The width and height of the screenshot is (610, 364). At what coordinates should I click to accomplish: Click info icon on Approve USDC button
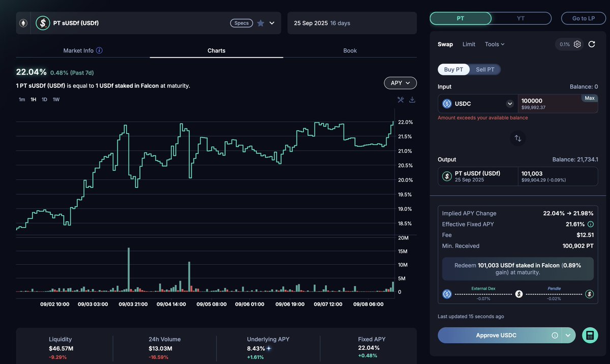click(x=555, y=335)
